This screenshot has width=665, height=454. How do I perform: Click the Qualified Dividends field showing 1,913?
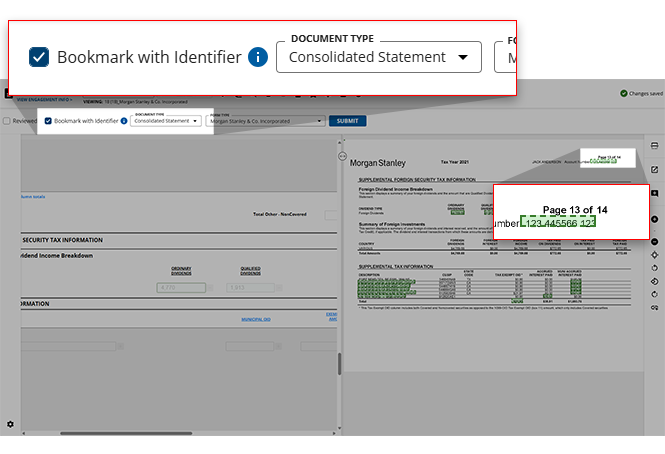click(x=250, y=288)
